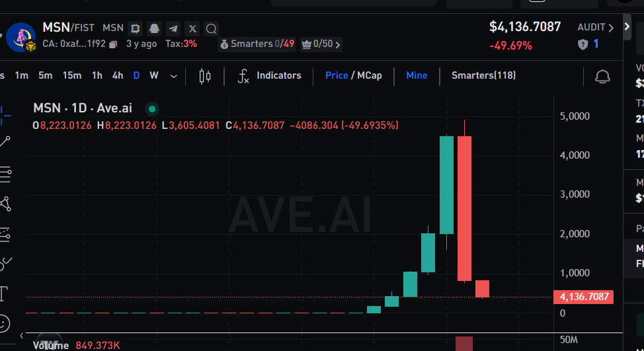
Task: Open the Telegram link icon
Action: [x=173, y=28]
